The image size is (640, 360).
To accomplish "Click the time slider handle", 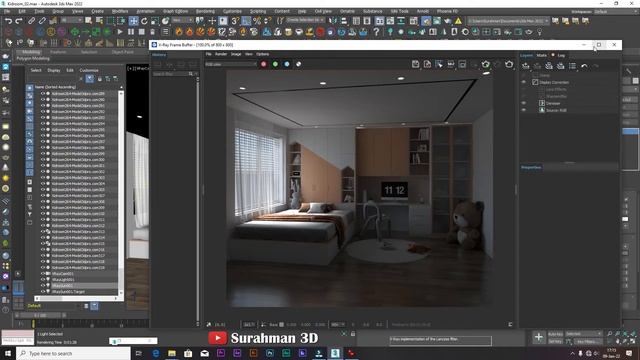I will click(x=40, y=316).
